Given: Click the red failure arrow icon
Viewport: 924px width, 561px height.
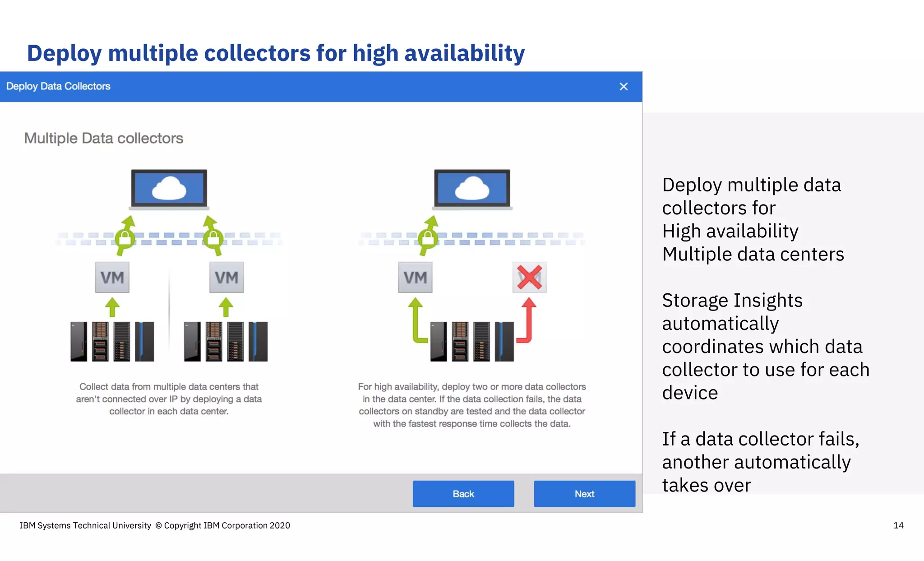Looking at the screenshot, I should coord(526,320).
